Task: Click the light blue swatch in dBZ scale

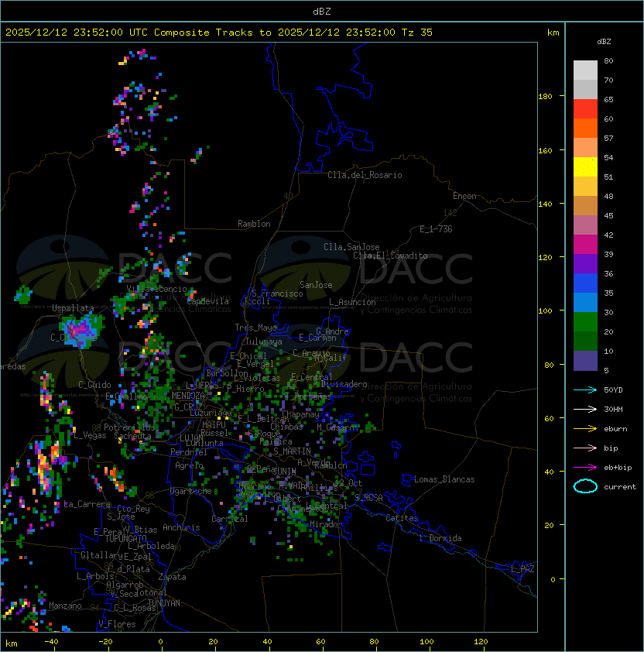Action: pyautogui.click(x=585, y=303)
